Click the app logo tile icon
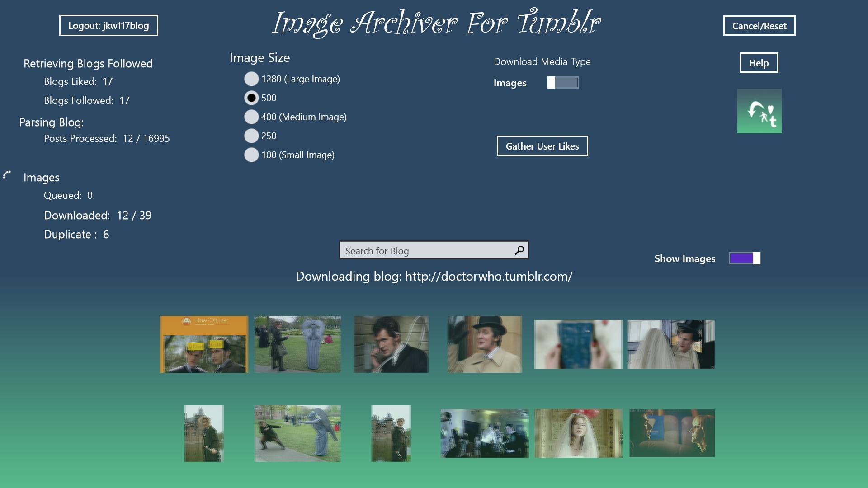Viewport: 868px width, 488px height. click(759, 111)
